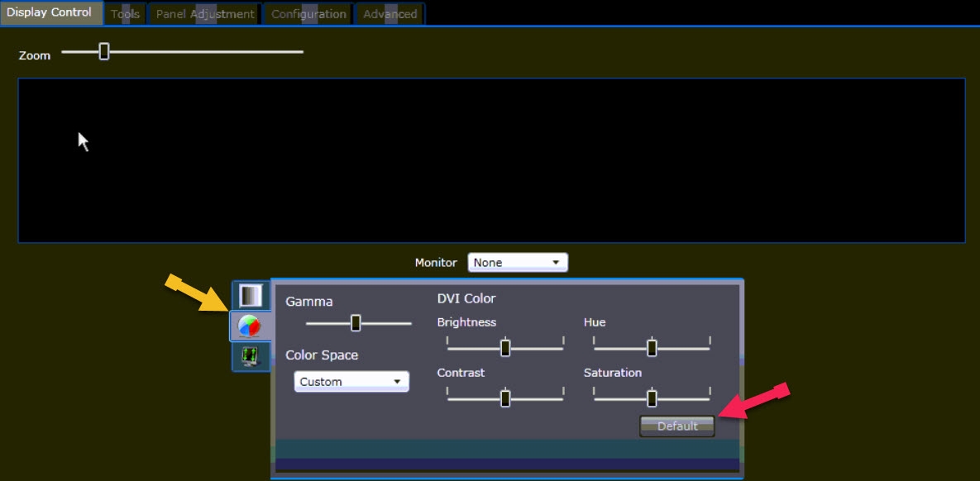Open the Configuration tab
Screen dimensions: 980x481
point(308,14)
